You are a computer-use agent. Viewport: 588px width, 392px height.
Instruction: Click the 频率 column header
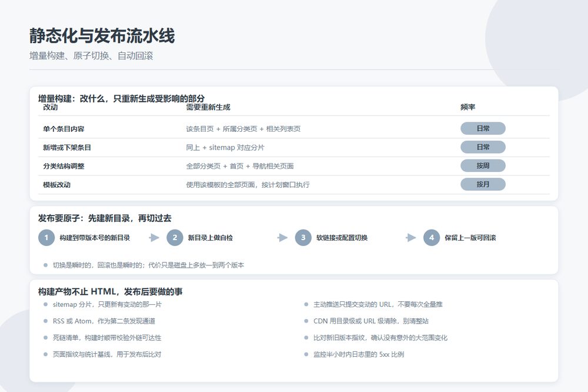(x=468, y=107)
